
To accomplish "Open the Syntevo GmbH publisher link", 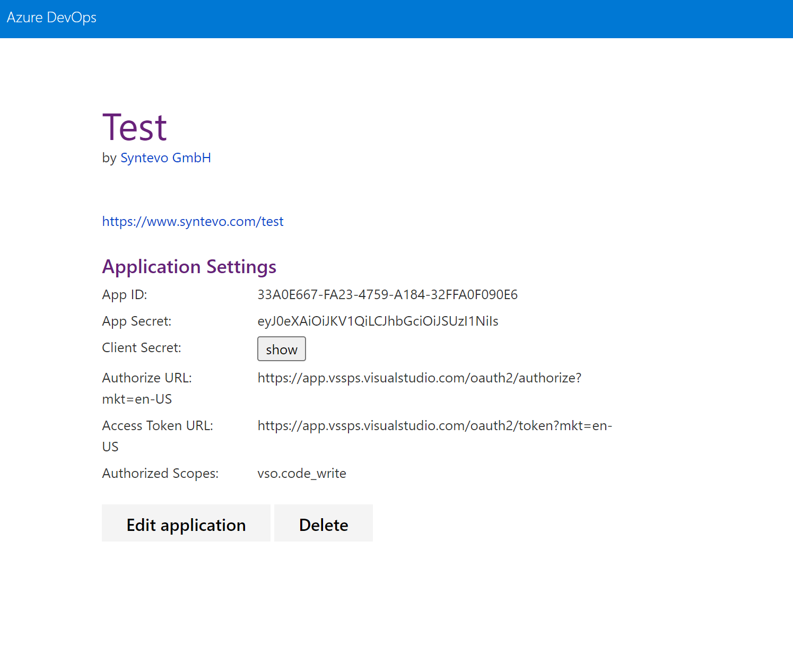I will click(x=165, y=158).
